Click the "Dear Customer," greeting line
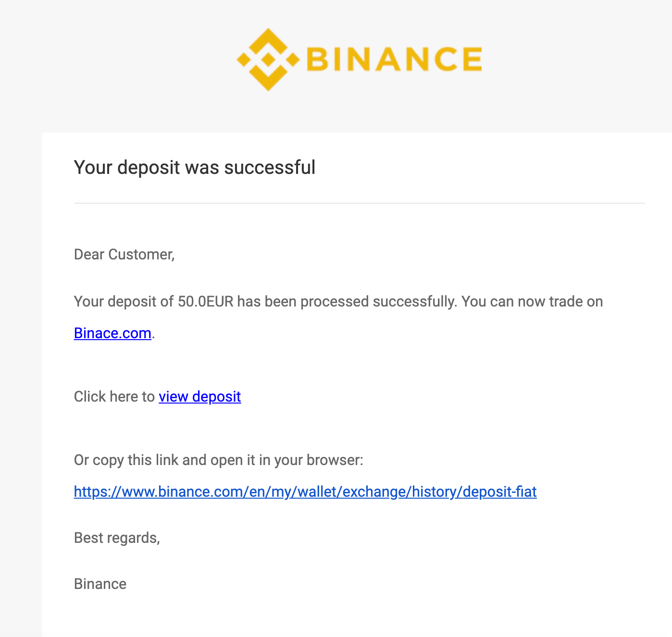This screenshot has height=637, width=672. [x=124, y=254]
